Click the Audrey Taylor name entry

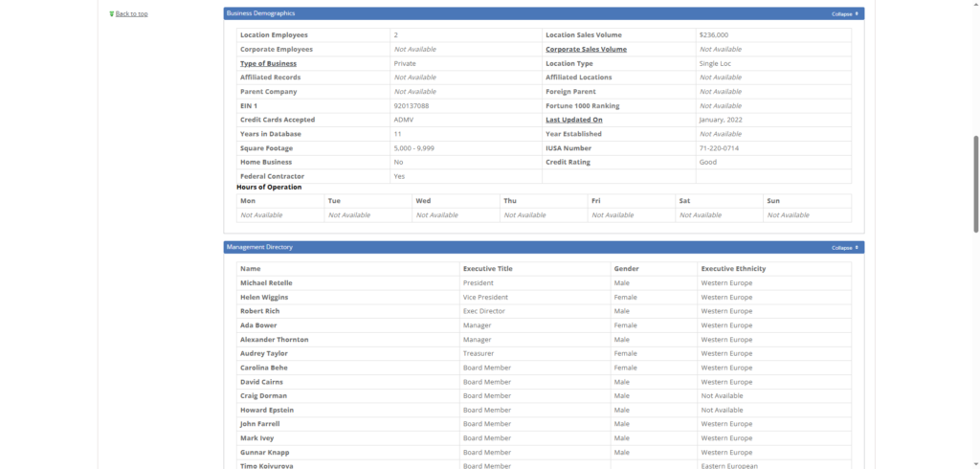[263, 353]
